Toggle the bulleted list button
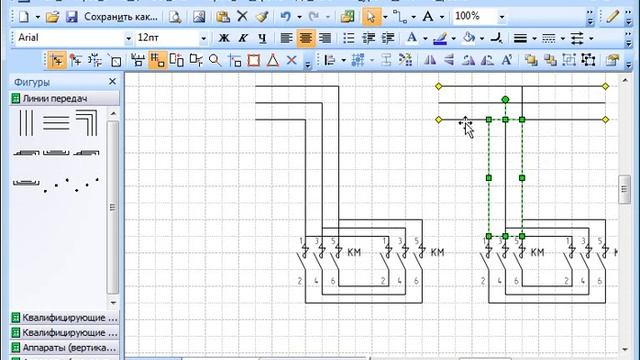This screenshot has height=360, width=640. pyautogui.click(x=349, y=38)
